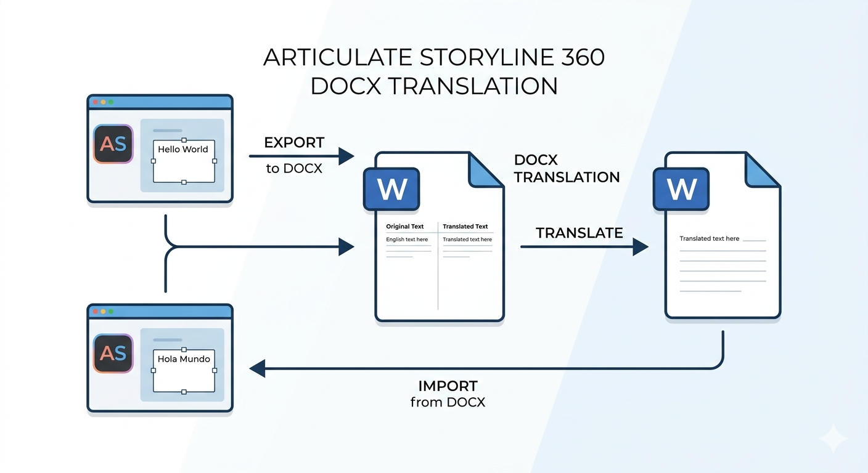Click the DOCX TRANSLATION label beside the document
This screenshot has height=473, width=868.
click(x=567, y=168)
